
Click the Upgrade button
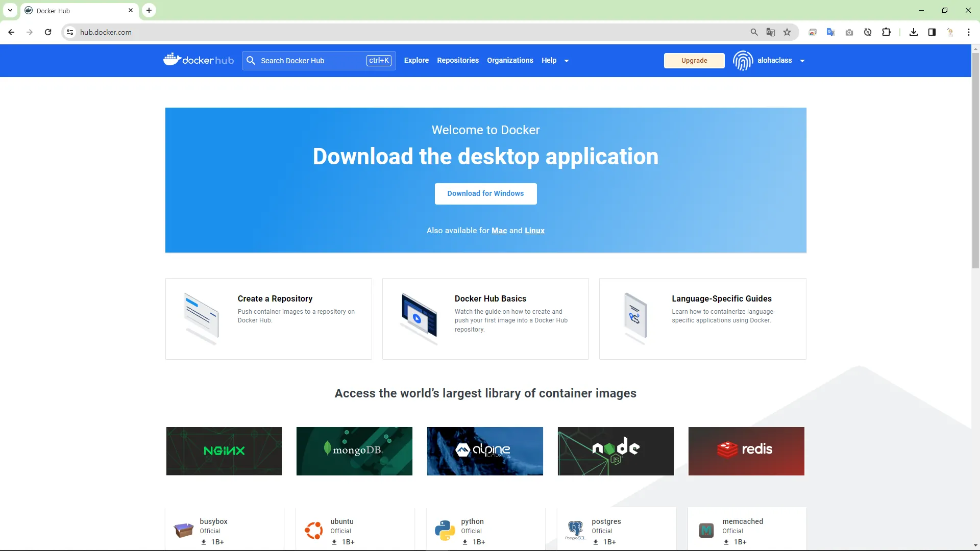694,60
